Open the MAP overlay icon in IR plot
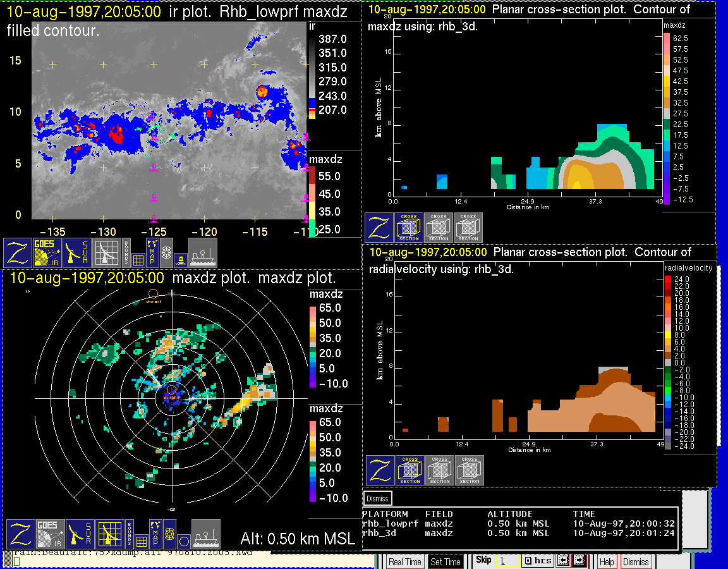 tap(152, 252)
